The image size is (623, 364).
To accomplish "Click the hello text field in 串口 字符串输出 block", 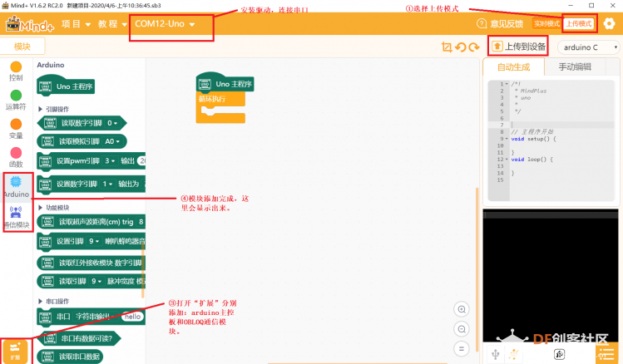I will click(x=133, y=317).
